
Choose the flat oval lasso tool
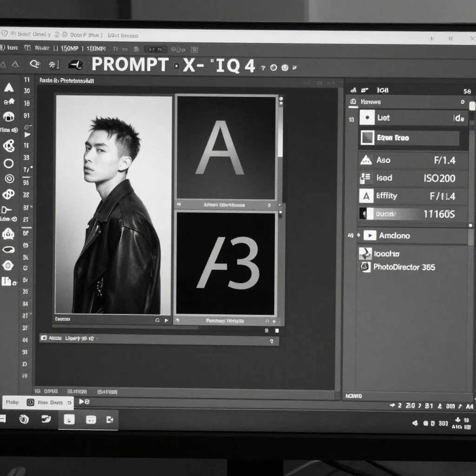(8, 250)
